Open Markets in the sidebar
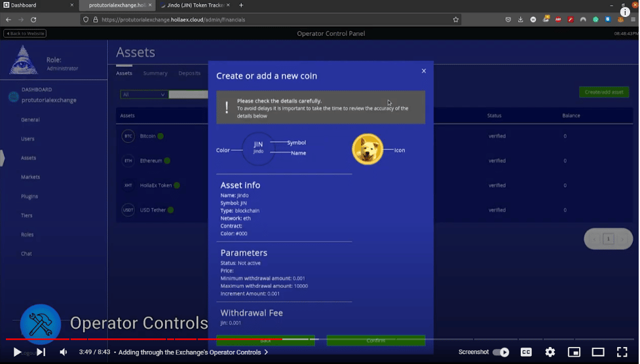Viewport: 640px width, 364px height. (x=31, y=177)
